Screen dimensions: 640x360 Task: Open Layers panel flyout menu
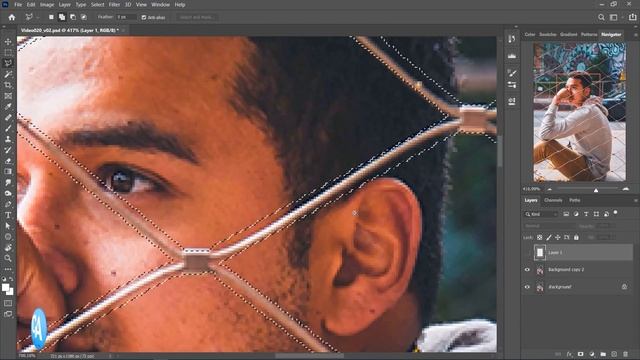636,200
